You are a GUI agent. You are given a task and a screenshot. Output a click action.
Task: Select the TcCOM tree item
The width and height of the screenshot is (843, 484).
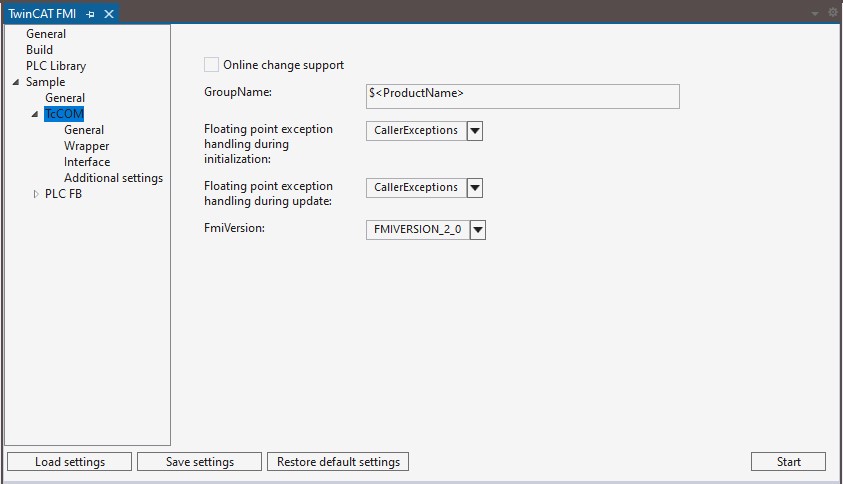click(64, 114)
